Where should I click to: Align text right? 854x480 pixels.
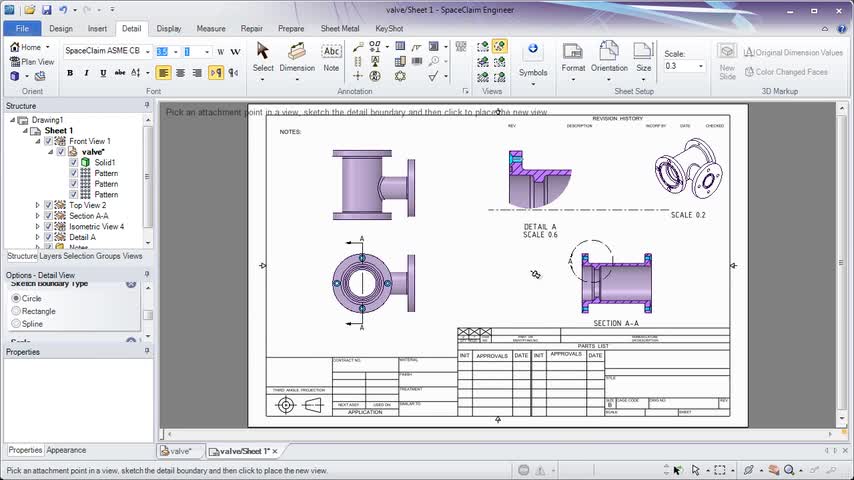(x=197, y=72)
